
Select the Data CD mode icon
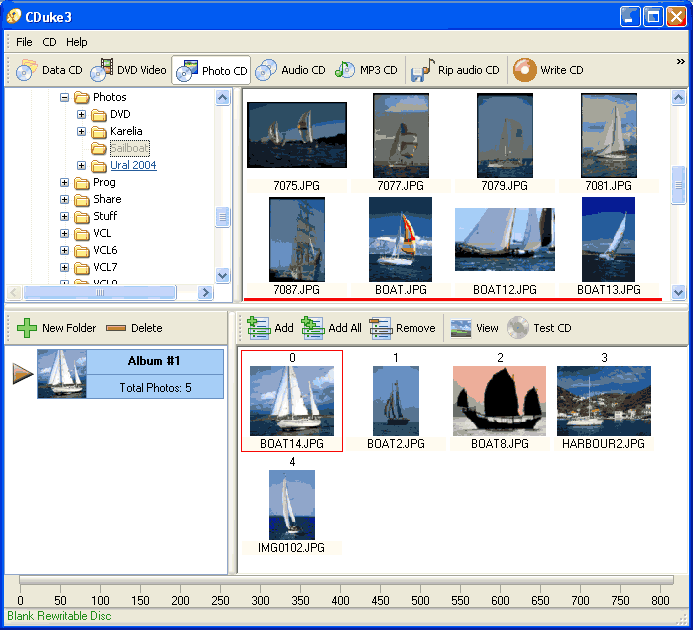click(26, 70)
